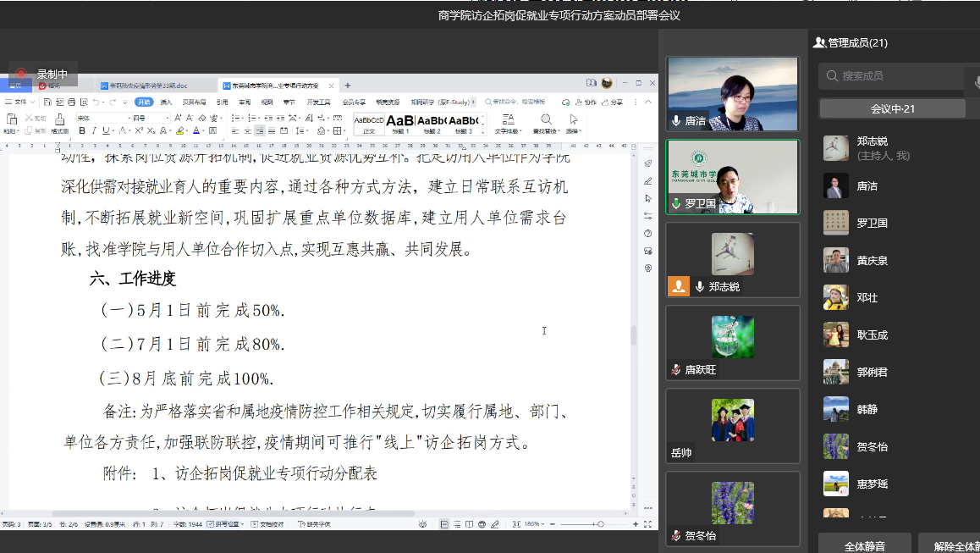
Task: Click the Print icon in quick toolbar
Action: pos(71,102)
